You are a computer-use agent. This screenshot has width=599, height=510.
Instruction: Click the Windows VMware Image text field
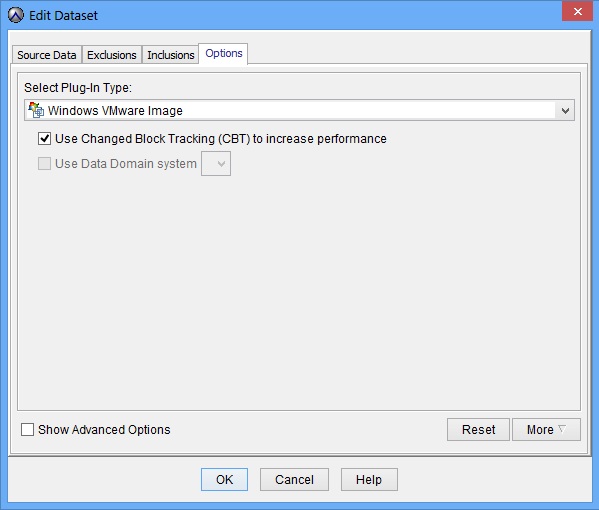tap(299, 110)
